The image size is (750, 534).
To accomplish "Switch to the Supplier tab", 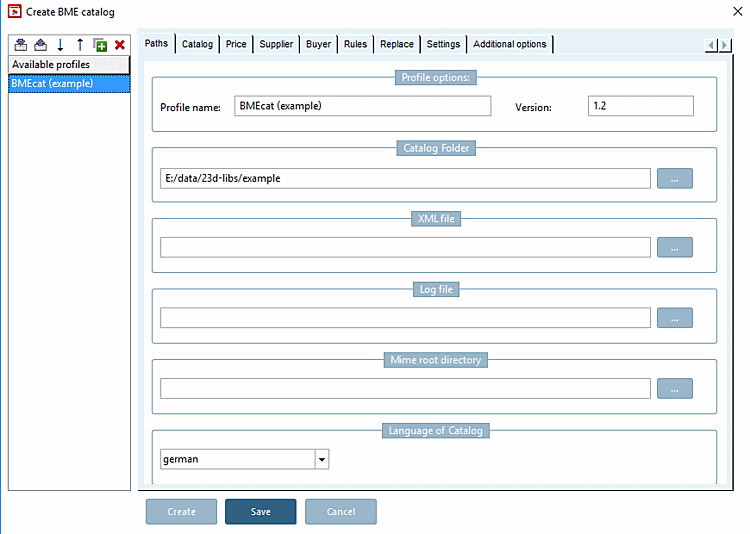I will (x=276, y=44).
